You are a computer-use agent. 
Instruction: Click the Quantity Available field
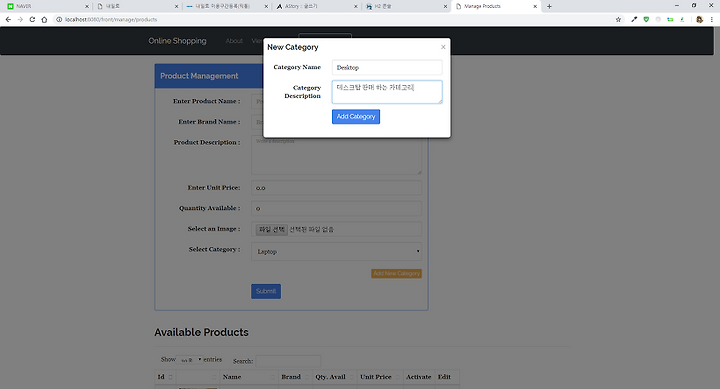click(336, 209)
